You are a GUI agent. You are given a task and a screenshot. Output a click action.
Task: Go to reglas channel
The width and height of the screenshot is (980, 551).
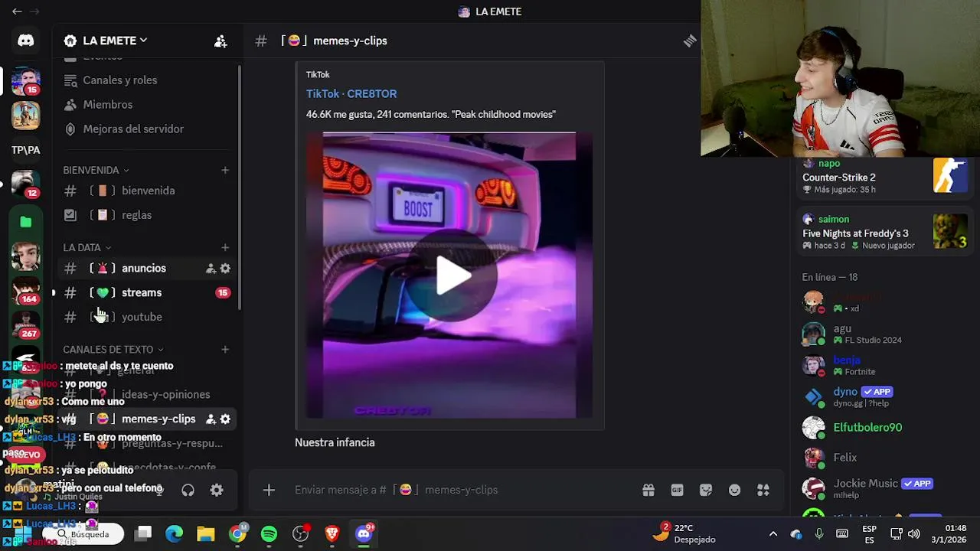pos(145,215)
